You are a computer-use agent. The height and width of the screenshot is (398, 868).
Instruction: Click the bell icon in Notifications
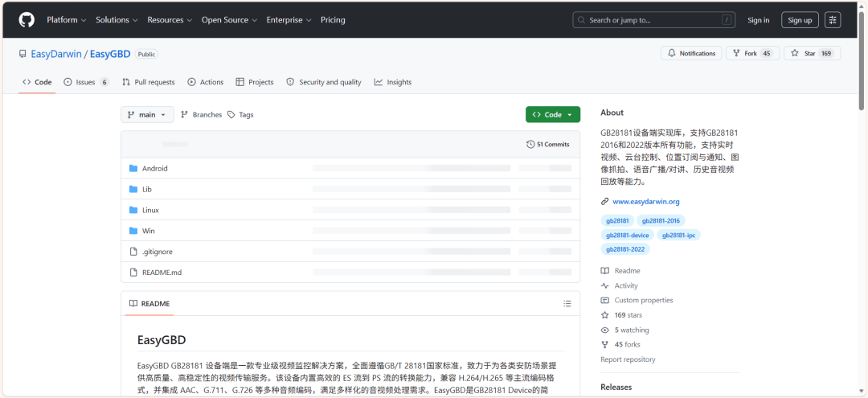coord(672,53)
